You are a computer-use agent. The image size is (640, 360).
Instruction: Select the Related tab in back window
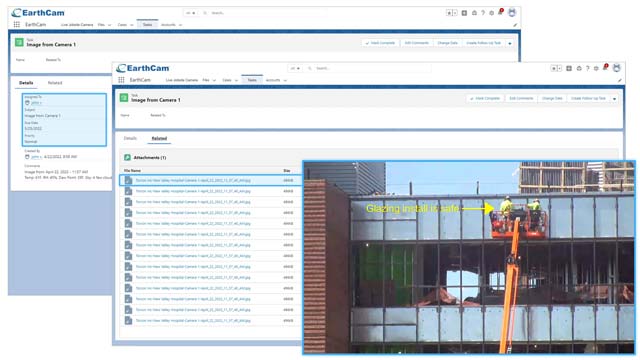(x=55, y=83)
